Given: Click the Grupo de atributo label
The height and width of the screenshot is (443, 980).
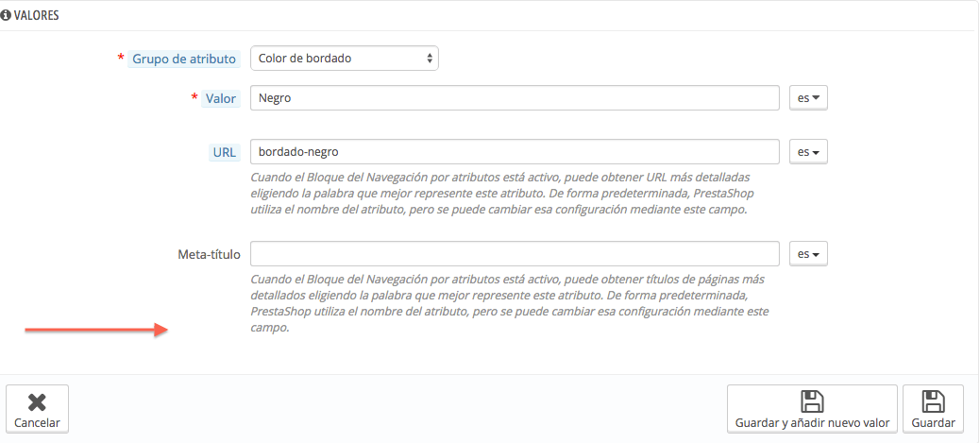Looking at the screenshot, I should pos(184,60).
